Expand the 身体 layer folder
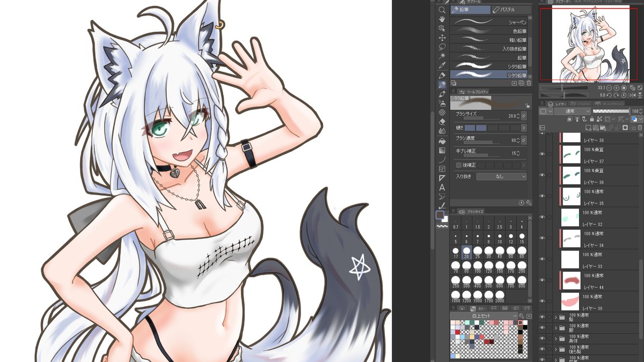 pos(556,338)
